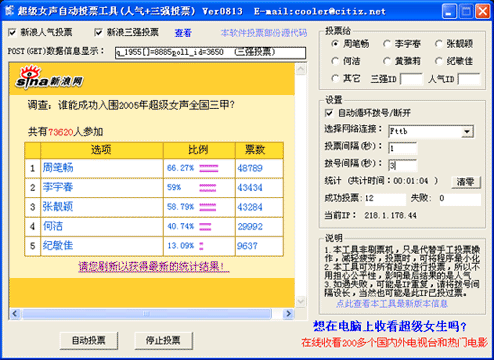The width and height of the screenshot is (494, 360).
Task: Click the vote count 29992
Action: (250, 227)
